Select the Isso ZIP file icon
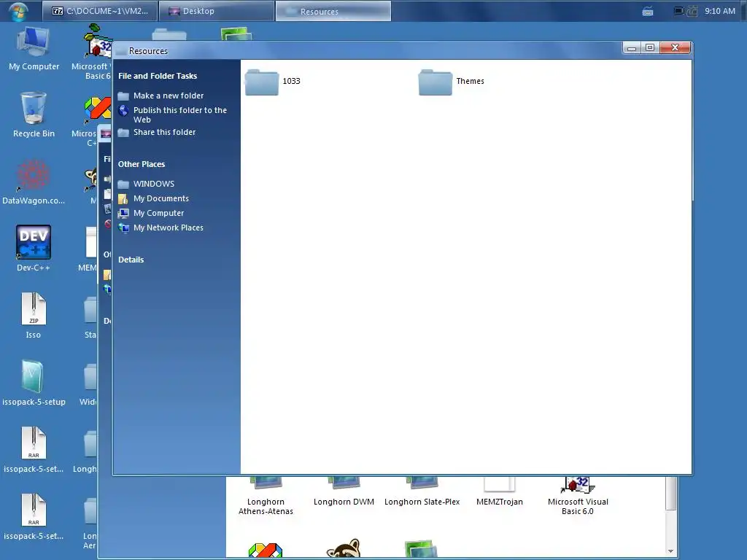747x560 pixels. tap(34, 316)
